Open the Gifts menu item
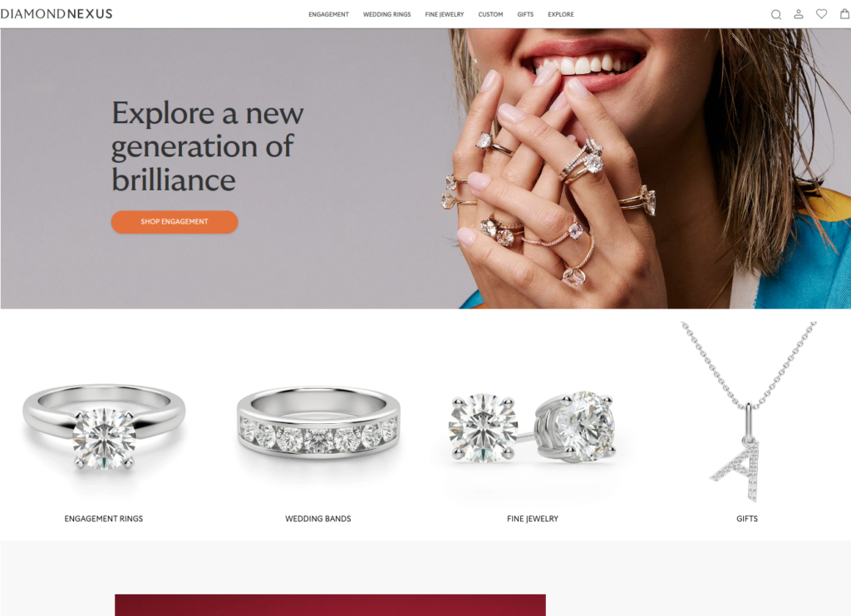The height and width of the screenshot is (616, 851). pos(525,15)
